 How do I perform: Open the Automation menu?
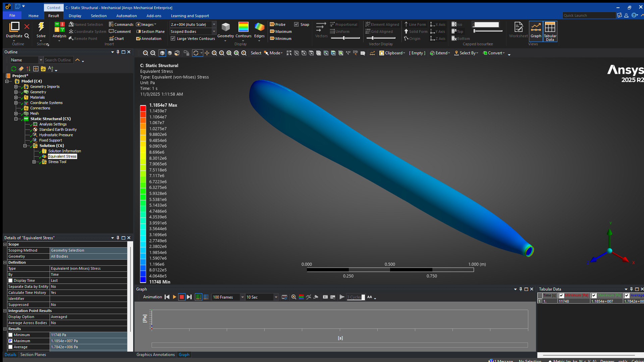tap(126, 15)
